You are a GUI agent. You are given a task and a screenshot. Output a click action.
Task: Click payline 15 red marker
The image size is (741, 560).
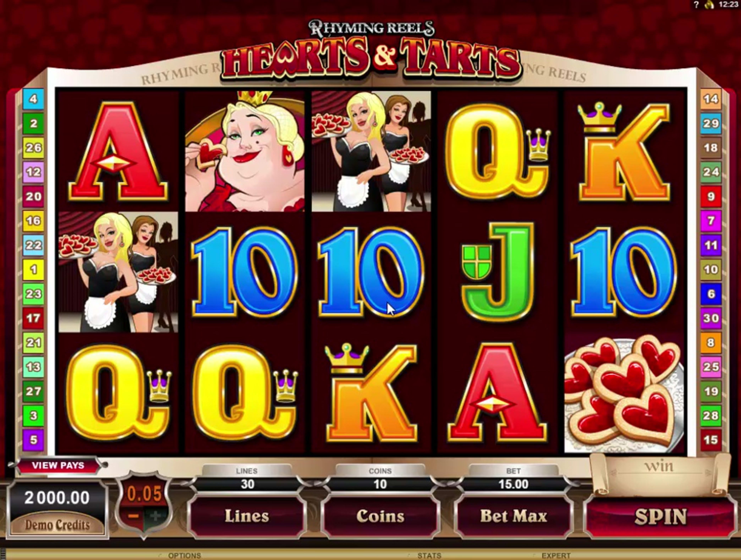tap(711, 440)
